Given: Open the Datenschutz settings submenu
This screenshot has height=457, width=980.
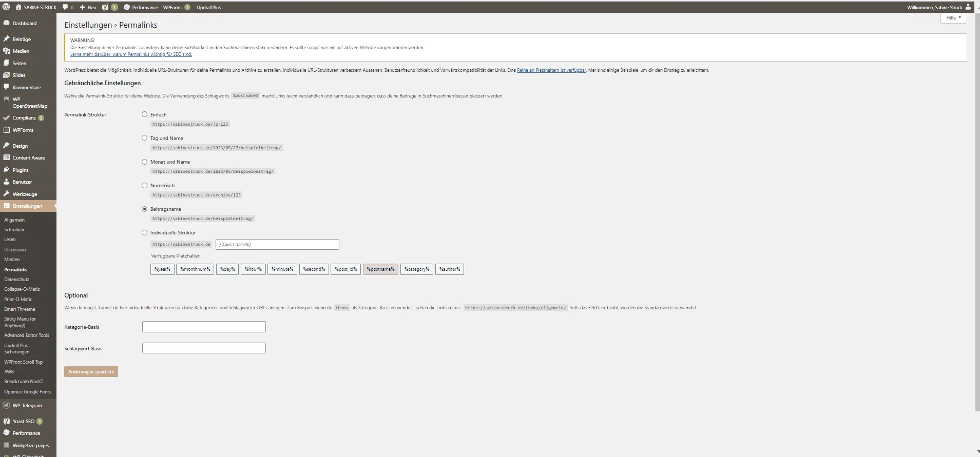Looking at the screenshot, I should point(17,280).
